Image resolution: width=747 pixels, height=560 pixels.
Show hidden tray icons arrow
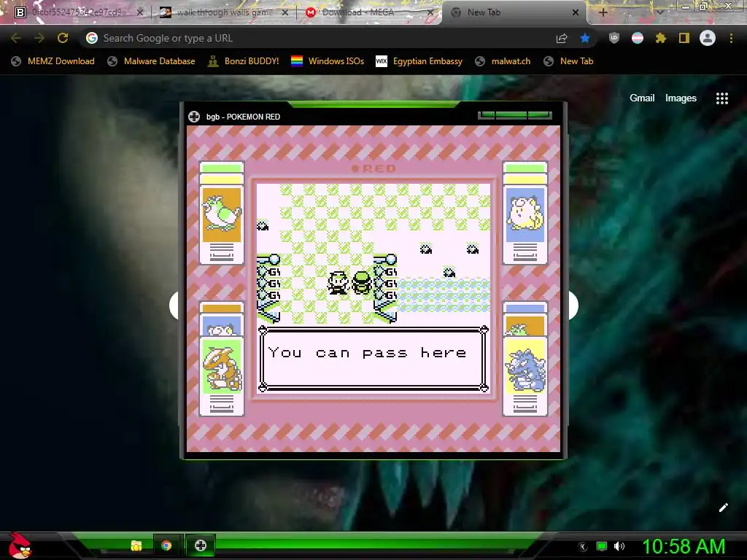tap(583, 546)
